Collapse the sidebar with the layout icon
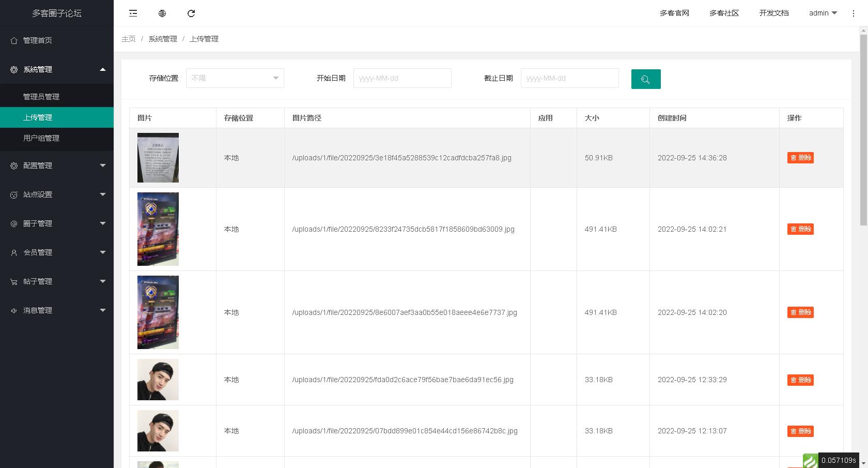This screenshot has width=868, height=468. (133, 13)
